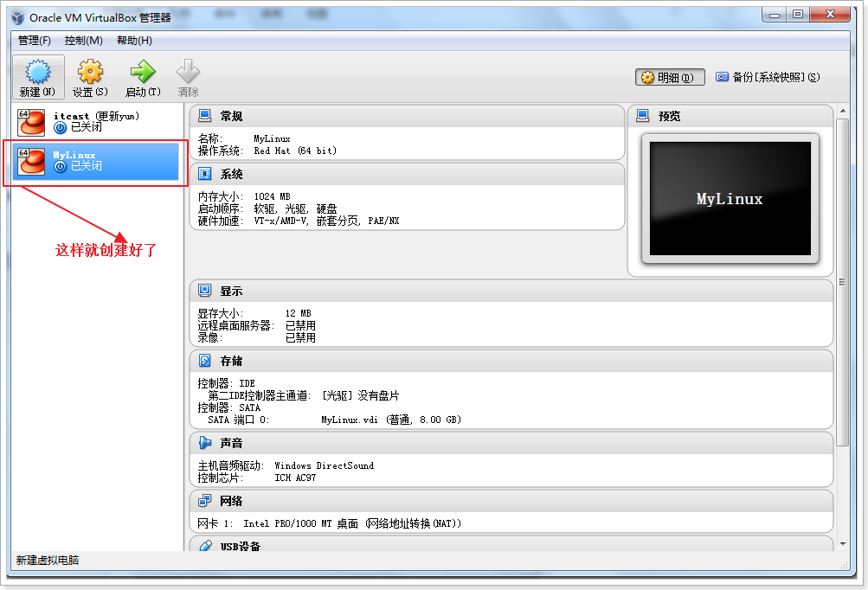This screenshot has width=868, height=590.
Task: Click power-off status icon under MyLinux
Action: 61,167
